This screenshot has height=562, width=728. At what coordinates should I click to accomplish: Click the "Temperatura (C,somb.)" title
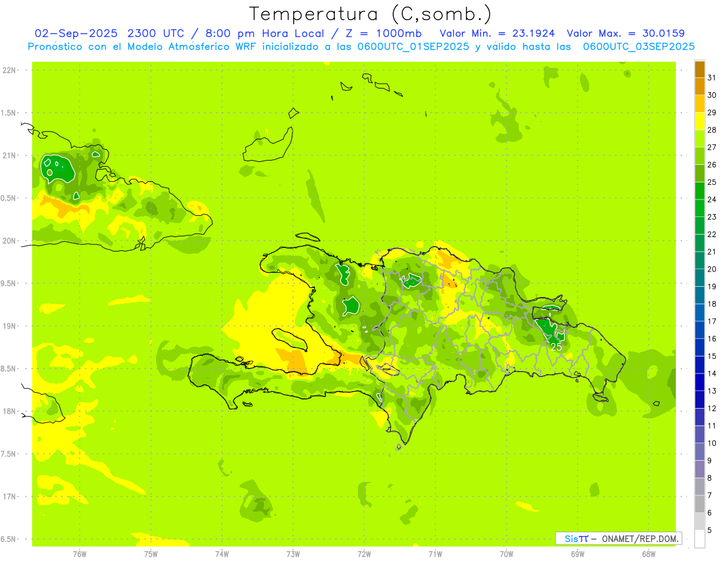pos(371,15)
